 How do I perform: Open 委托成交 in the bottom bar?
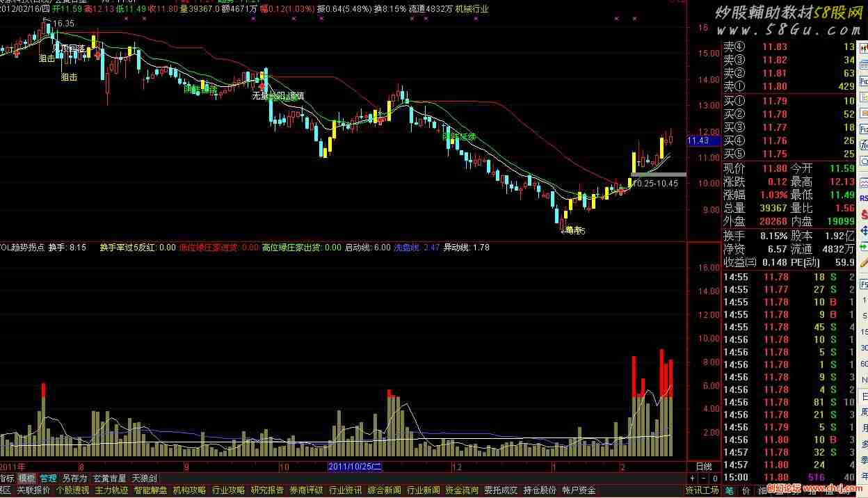coord(501,490)
